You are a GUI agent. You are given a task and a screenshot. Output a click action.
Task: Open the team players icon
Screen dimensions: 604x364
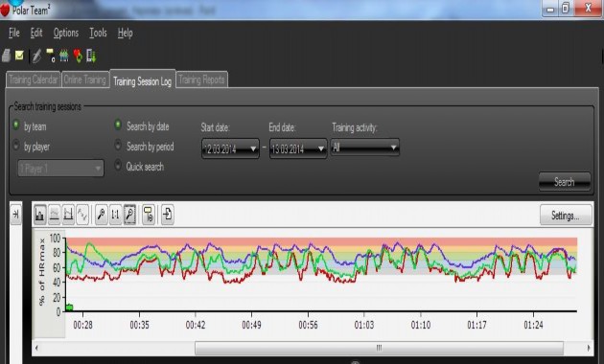click(x=64, y=56)
